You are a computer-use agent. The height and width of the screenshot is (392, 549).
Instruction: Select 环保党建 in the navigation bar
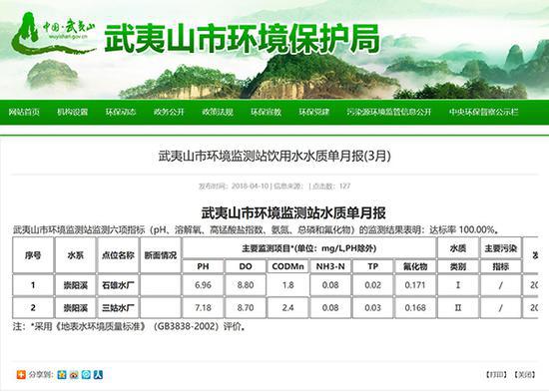coord(314,112)
